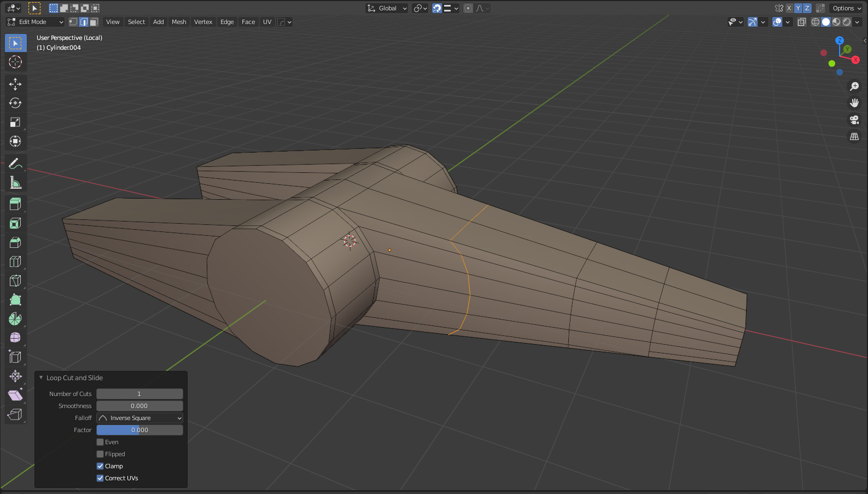Open the Options dropdown

click(847, 8)
